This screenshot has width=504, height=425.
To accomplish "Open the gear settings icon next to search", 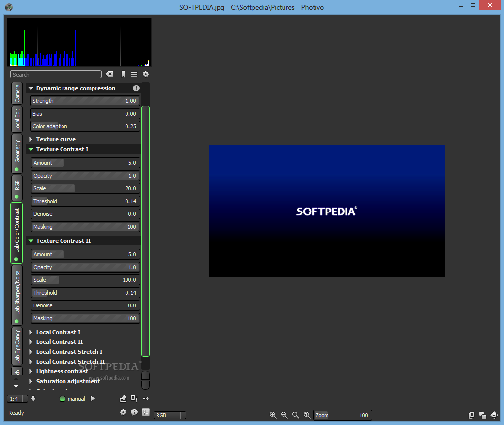I will tap(146, 74).
